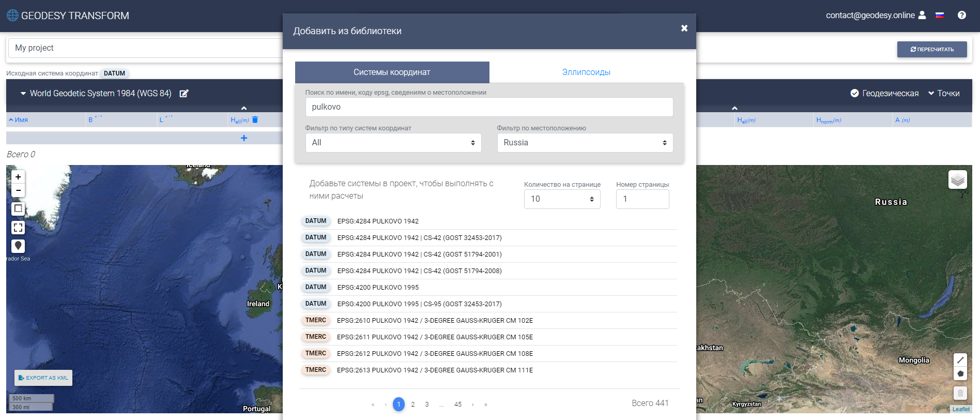Select the draw polyline map tool

pyautogui.click(x=960, y=360)
